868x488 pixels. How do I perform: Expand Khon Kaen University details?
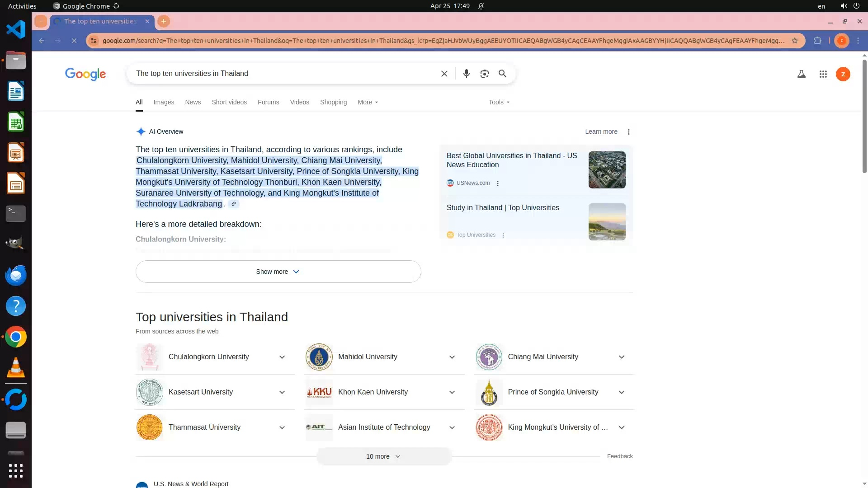coord(452,392)
